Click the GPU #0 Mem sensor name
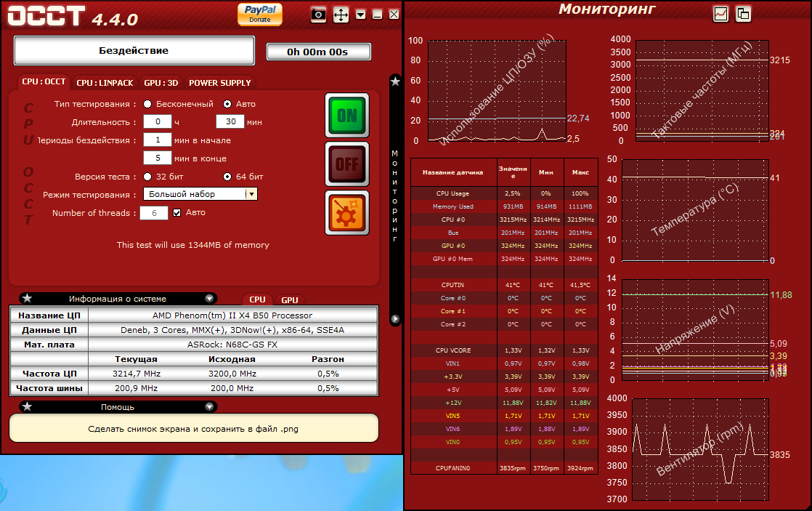The height and width of the screenshot is (511, 812). (x=452, y=259)
